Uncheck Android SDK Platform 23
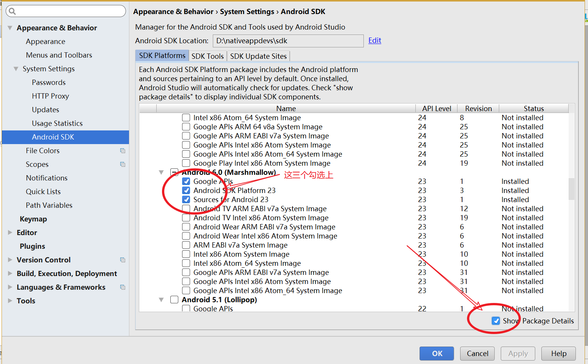Viewport: 588px width, 364px height. coord(186,190)
